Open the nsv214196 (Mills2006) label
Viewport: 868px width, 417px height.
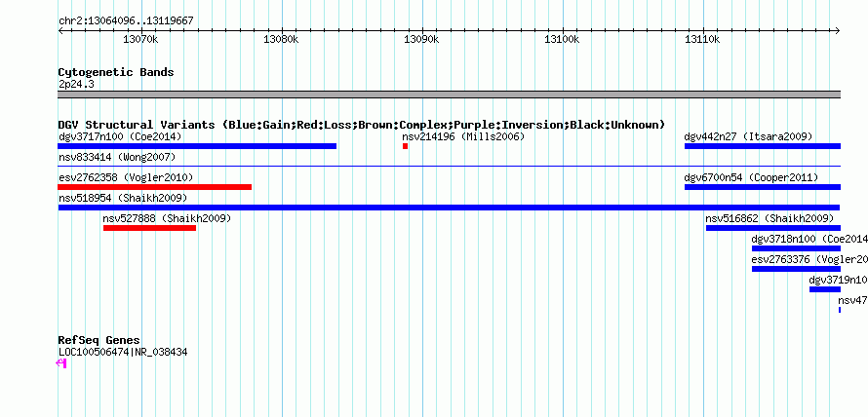[463, 136]
